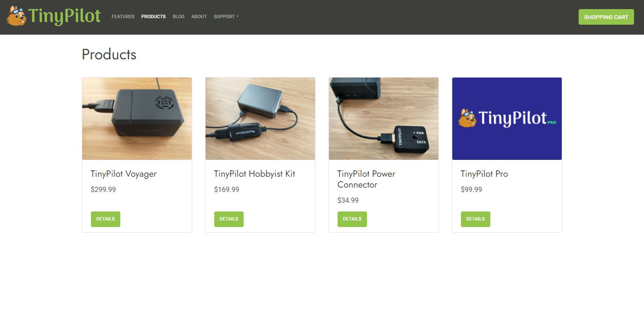Open the Shopping Cart
644x328 pixels.
pos(606,17)
